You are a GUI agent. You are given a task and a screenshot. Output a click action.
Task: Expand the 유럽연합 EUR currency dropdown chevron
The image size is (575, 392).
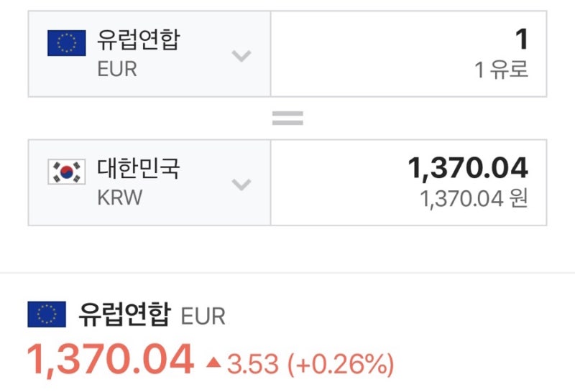(241, 56)
